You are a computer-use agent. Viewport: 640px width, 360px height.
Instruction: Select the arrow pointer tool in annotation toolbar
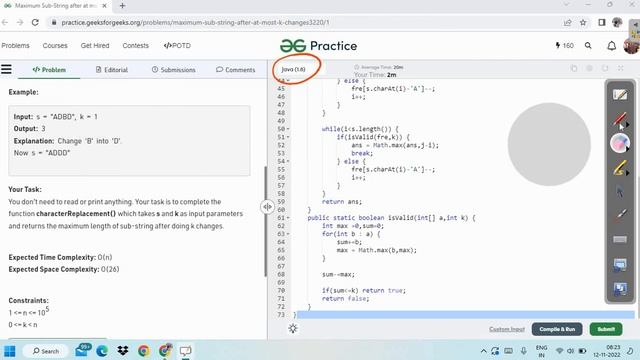pos(620,191)
